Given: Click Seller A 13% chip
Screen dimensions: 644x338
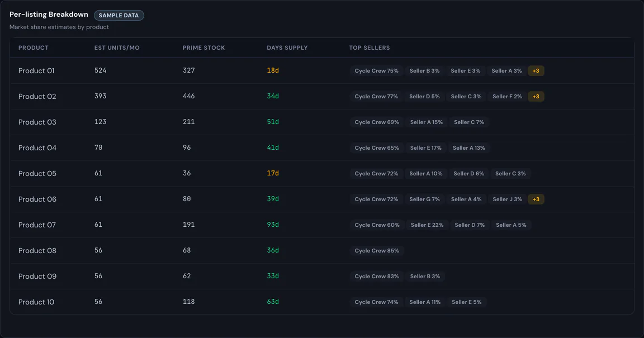Looking at the screenshot, I should (469, 148).
